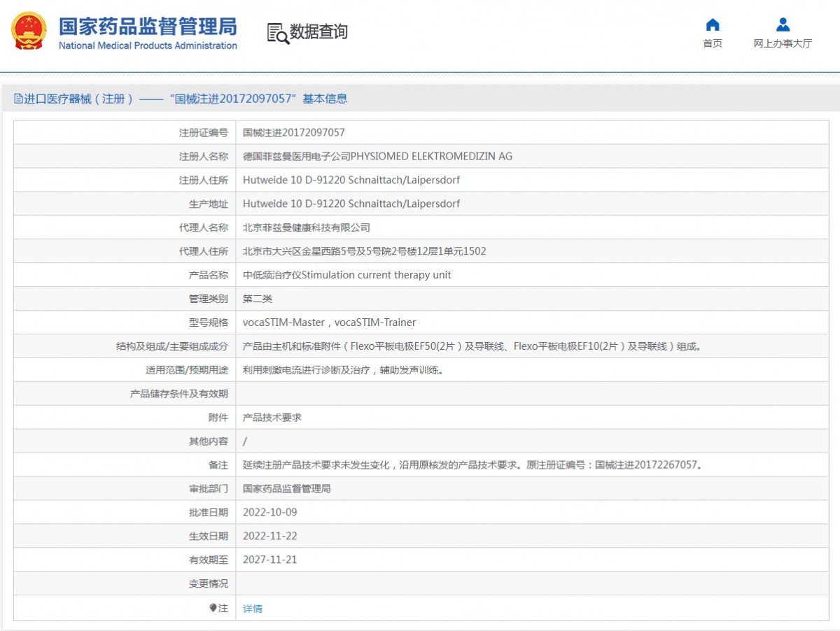
Task: Select approval date 2022-10-09
Action: [x=270, y=512]
